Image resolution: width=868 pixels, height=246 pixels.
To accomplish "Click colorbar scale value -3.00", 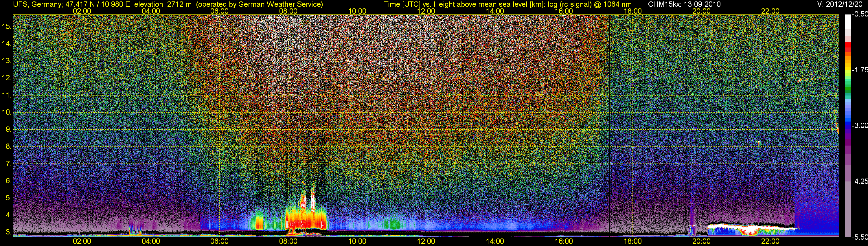I will pos(860,125).
